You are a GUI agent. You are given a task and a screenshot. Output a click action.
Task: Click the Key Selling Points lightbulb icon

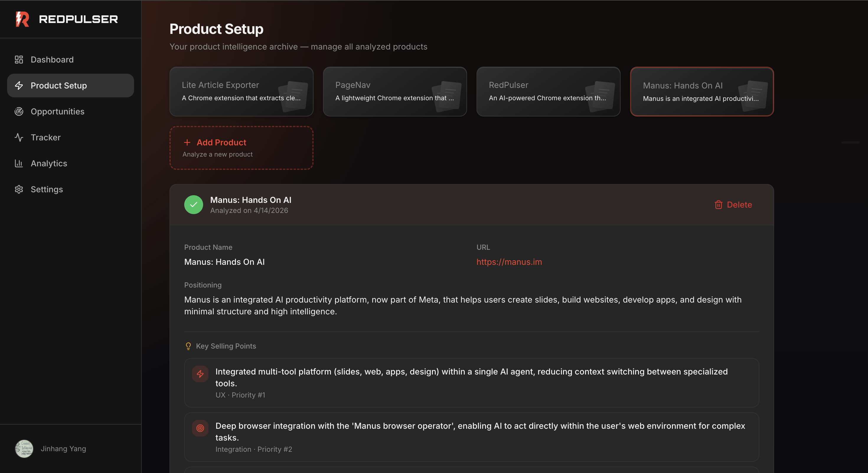188,346
